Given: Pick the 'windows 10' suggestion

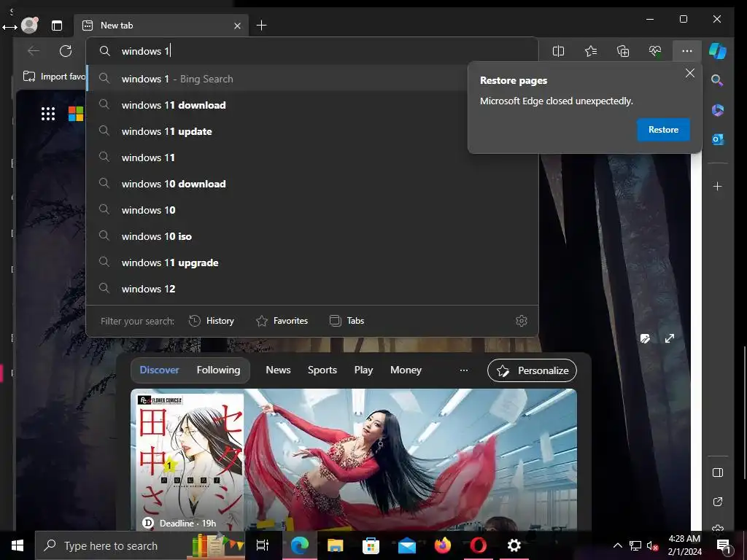Looking at the screenshot, I should 312,210.
